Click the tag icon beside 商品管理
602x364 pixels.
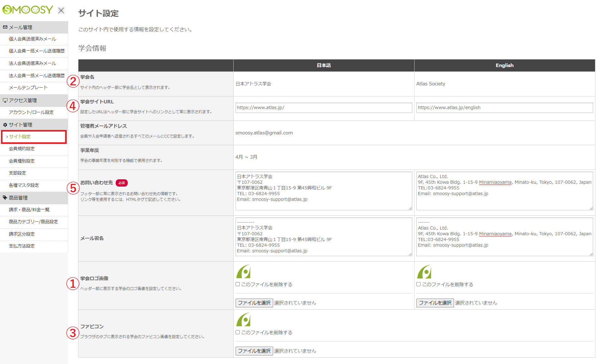(5, 198)
